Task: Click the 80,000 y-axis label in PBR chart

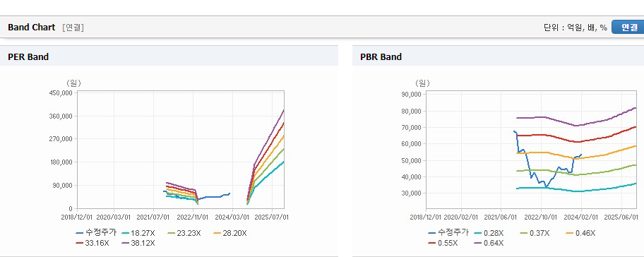Action: point(412,112)
